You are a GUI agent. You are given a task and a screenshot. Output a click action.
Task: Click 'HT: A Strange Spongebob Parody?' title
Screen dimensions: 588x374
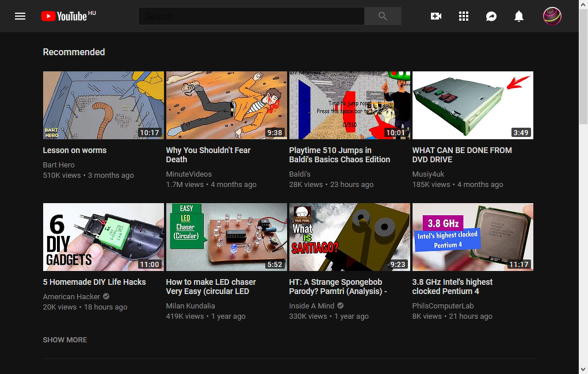point(338,287)
